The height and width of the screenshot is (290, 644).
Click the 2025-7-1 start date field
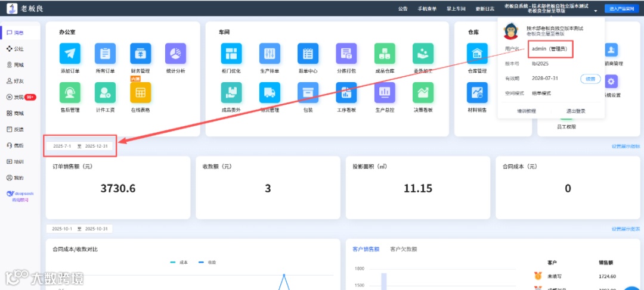[63, 146]
